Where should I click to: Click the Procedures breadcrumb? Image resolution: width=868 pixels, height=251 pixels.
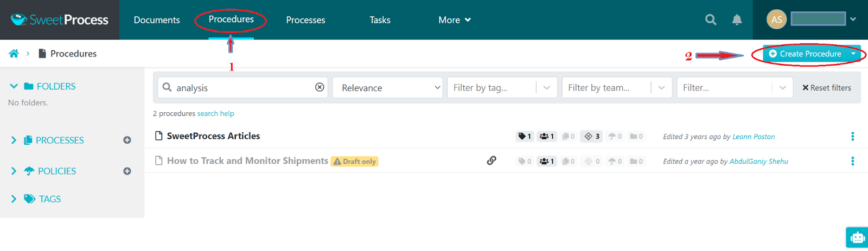pos(73,54)
